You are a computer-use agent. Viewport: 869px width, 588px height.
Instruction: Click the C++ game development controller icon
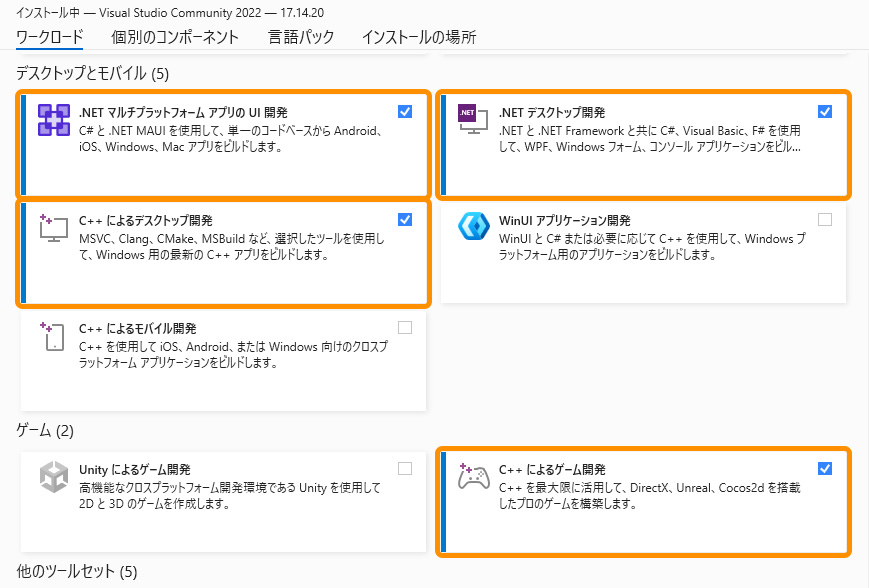coord(473,477)
